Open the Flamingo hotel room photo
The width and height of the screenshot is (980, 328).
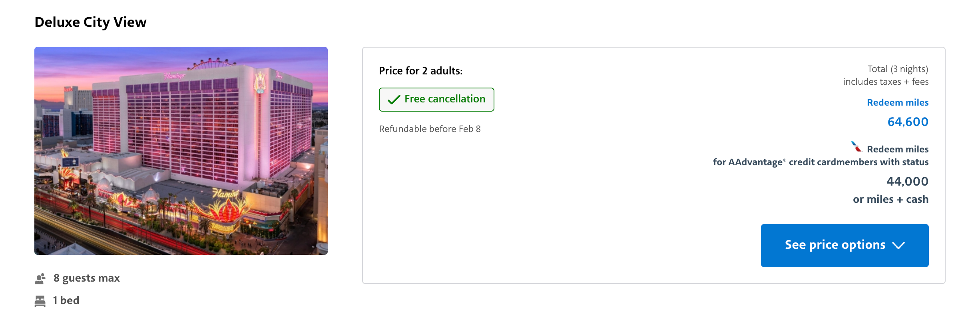coord(181,151)
